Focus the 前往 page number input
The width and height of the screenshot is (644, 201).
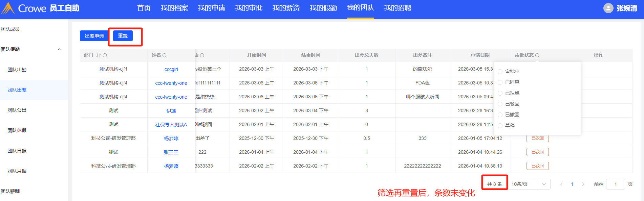pos(615,184)
